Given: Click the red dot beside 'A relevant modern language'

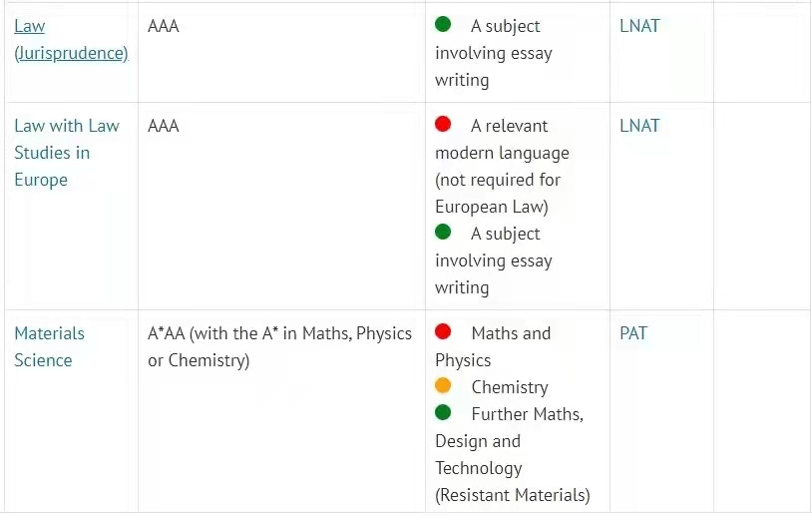Looking at the screenshot, I should click(x=443, y=124).
